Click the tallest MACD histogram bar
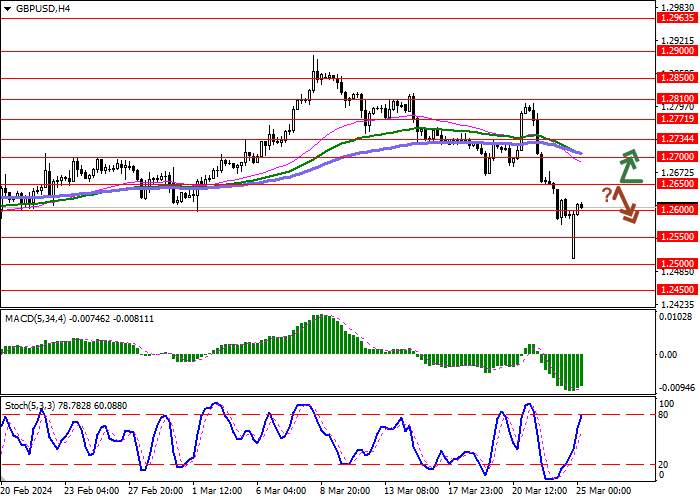The height and width of the screenshot is (500, 700). tap(320, 334)
